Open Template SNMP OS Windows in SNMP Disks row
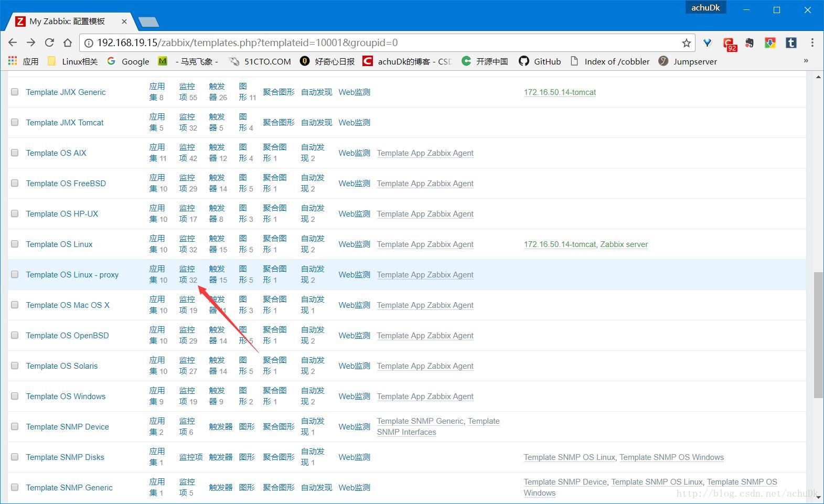Image resolution: width=824 pixels, height=504 pixels. pyautogui.click(x=671, y=457)
